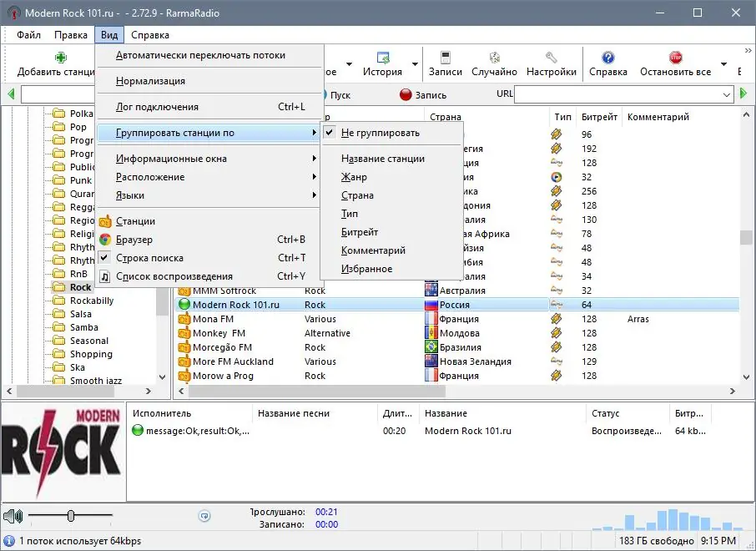Mute audio with the speaker icon

[12, 514]
